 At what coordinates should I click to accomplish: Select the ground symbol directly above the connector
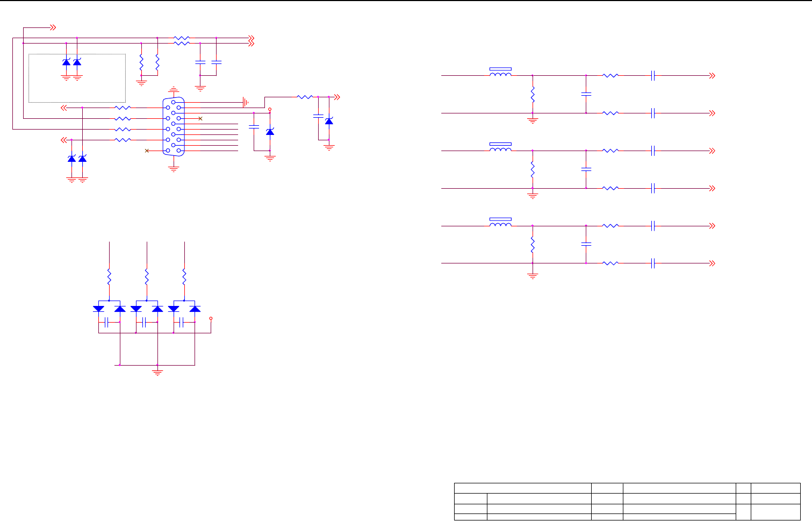point(174,89)
